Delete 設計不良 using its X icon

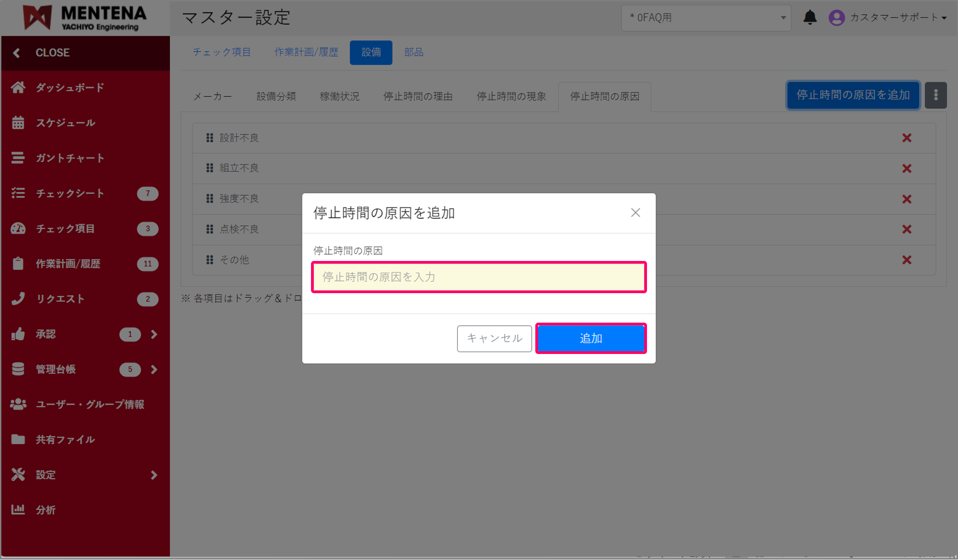pyautogui.click(x=907, y=138)
